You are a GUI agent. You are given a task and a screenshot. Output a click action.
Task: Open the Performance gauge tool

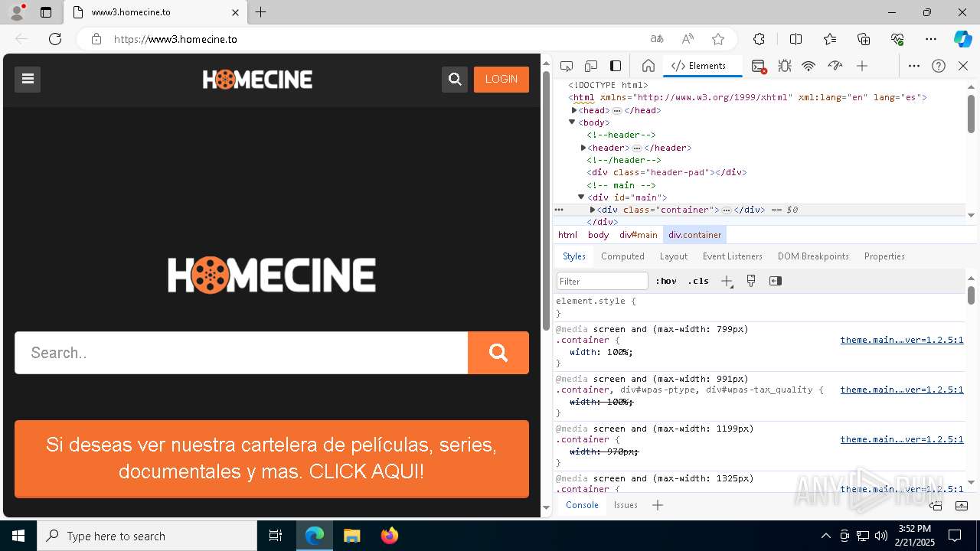[835, 66]
